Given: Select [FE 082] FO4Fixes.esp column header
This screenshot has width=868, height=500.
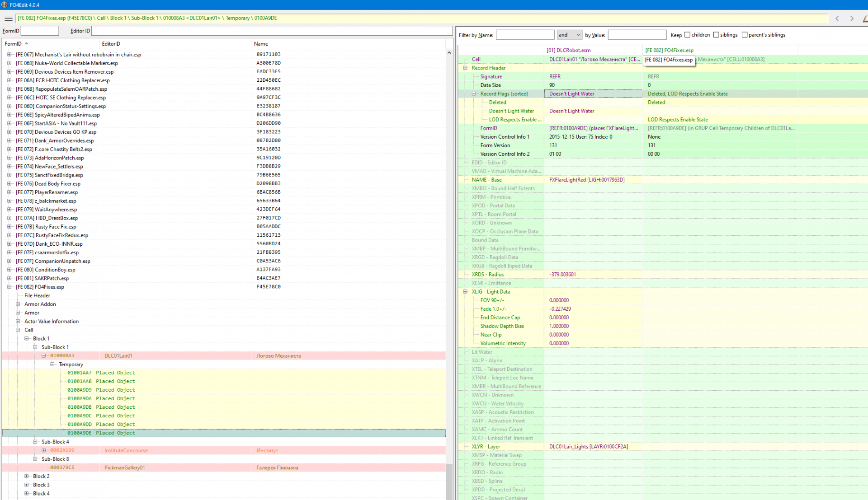Looking at the screenshot, I should pyautogui.click(x=669, y=50).
